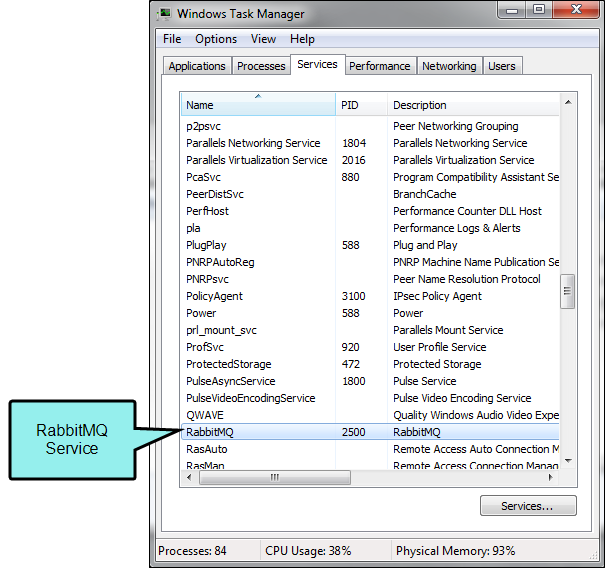This screenshot has height=568, width=605.
Task: Switch to the Performance tab
Action: click(x=380, y=66)
